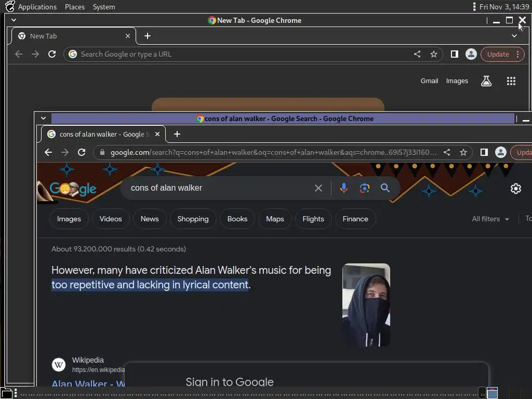Filter results by Videos
The height and width of the screenshot is (399, 532).
(x=111, y=219)
